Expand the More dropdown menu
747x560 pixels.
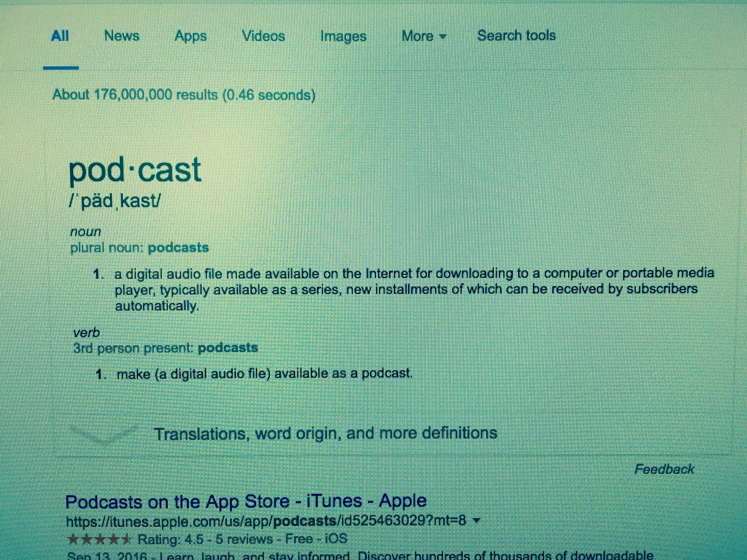tap(423, 36)
